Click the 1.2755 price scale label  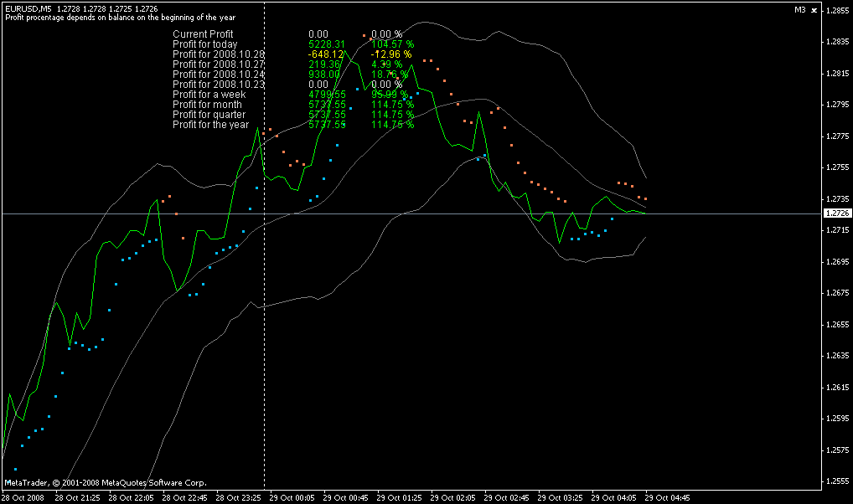point(838,167)
